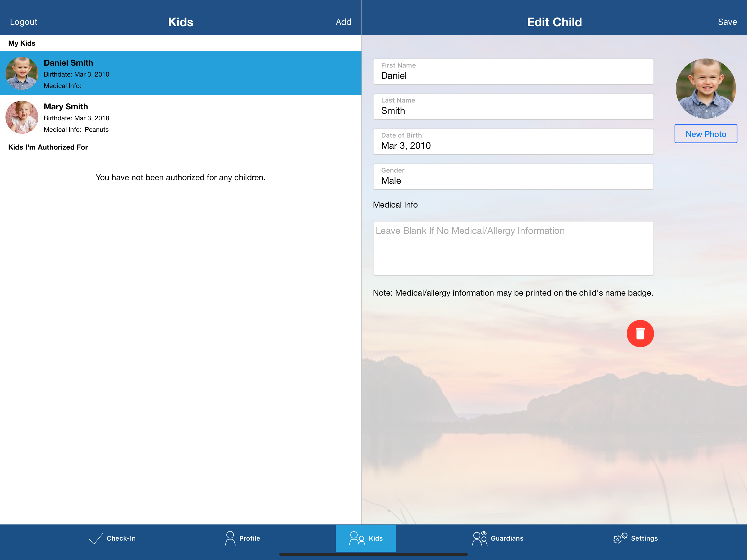This screenshot has width=747, height=560.
Task: Tap the Kids tab people icon
Action: [x=357, y=538]
